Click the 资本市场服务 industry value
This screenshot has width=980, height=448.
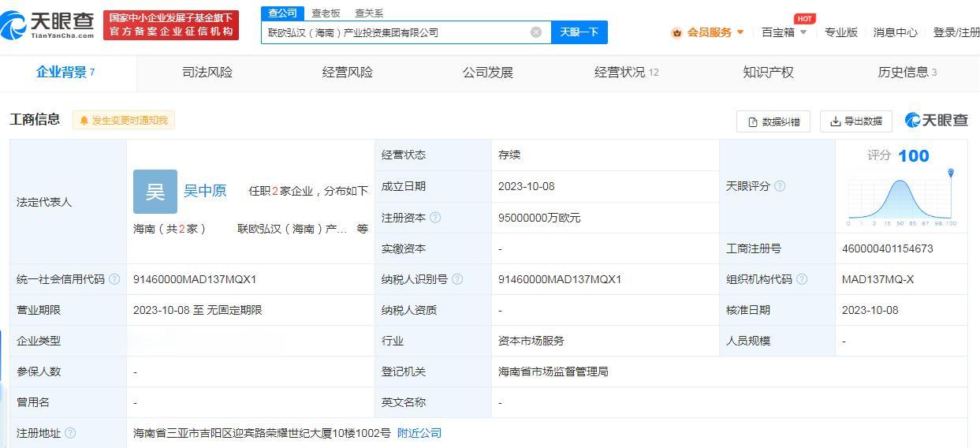pyautogui.click(x=531, y=341)
